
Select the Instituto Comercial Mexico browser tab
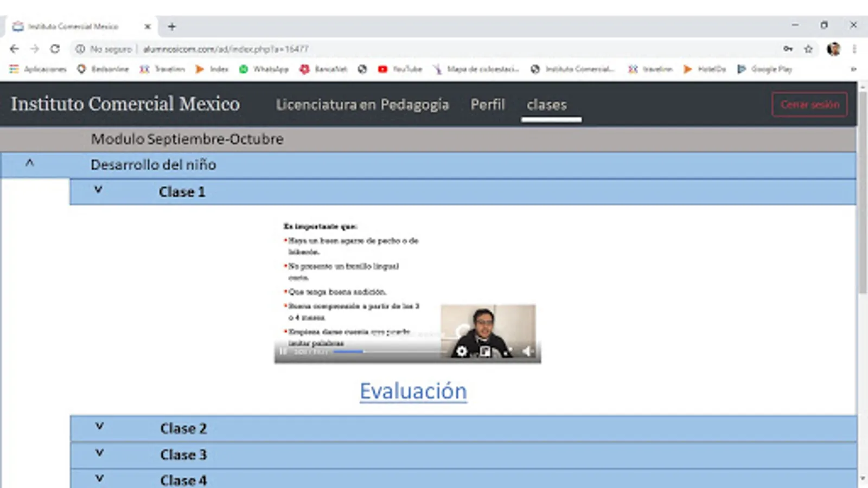[x=81, y=26]
